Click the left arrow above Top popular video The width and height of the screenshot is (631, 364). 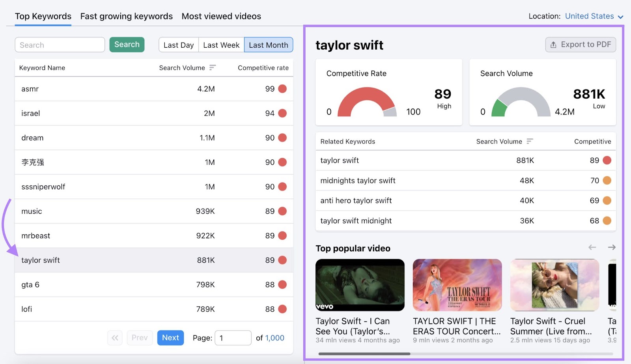(x=592, y=247)
